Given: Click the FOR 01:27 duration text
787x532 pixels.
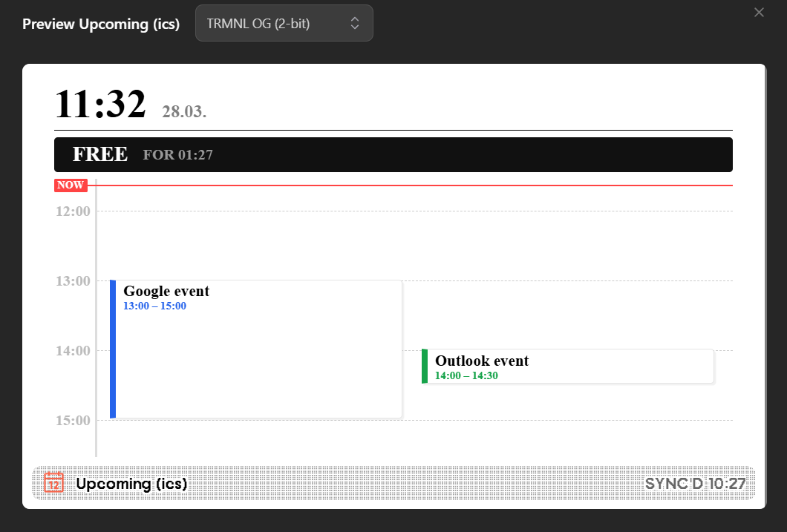Looking at the screenshot, I should click(177, 155).
